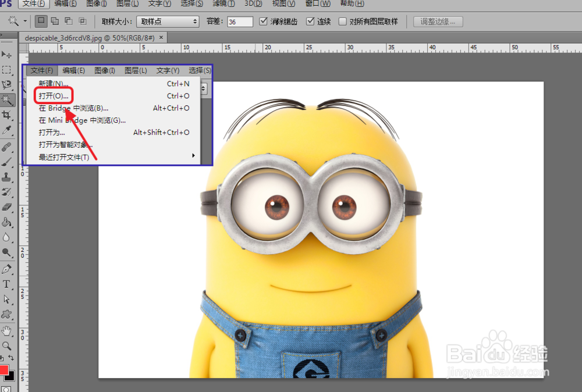Open the 窗口(W) menu
The image size is (582, 392).
(318, 3)
